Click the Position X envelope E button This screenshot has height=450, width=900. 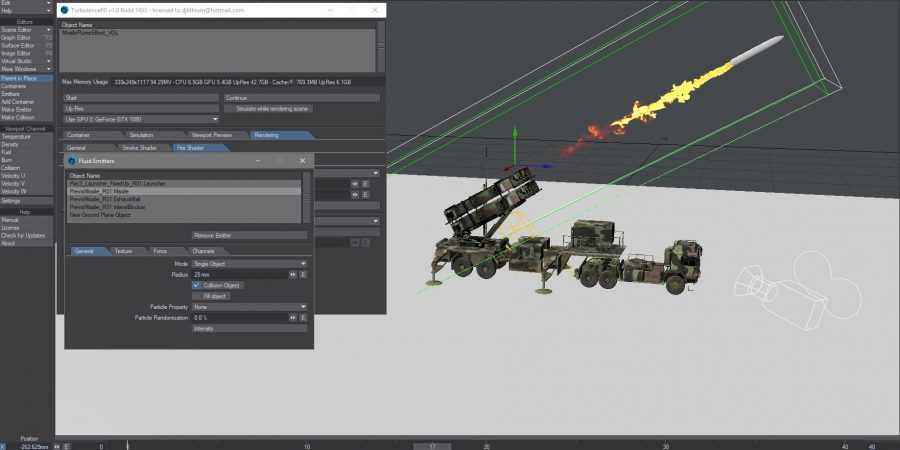[x=67, y=445]
